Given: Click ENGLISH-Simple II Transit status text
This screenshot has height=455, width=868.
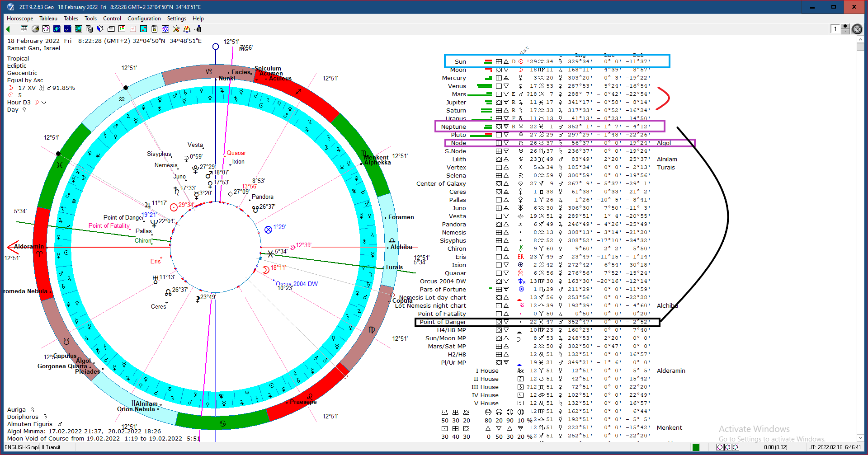Looking at the screenshot, I should 32,447.
